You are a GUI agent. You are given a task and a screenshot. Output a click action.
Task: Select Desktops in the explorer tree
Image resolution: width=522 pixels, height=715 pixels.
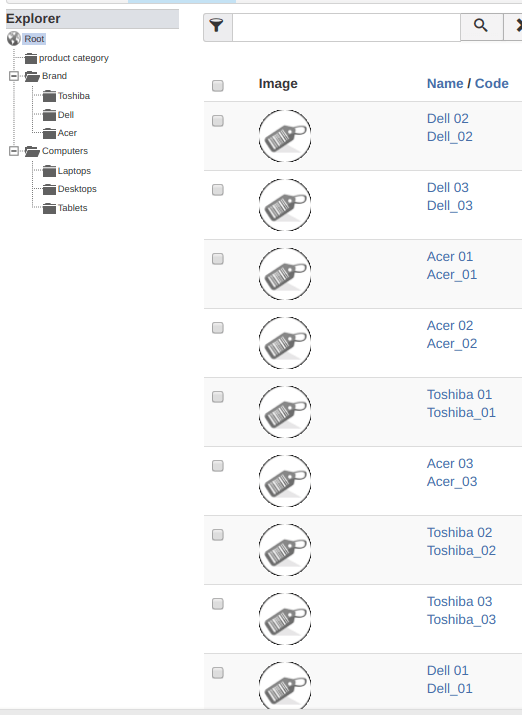(x=77, y=189)
